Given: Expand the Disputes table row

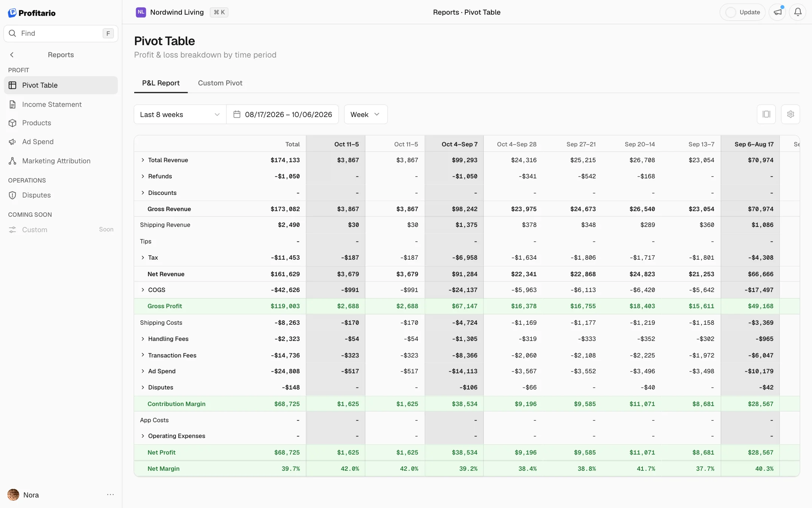Looking at the screenshot, I should point(143,387).
